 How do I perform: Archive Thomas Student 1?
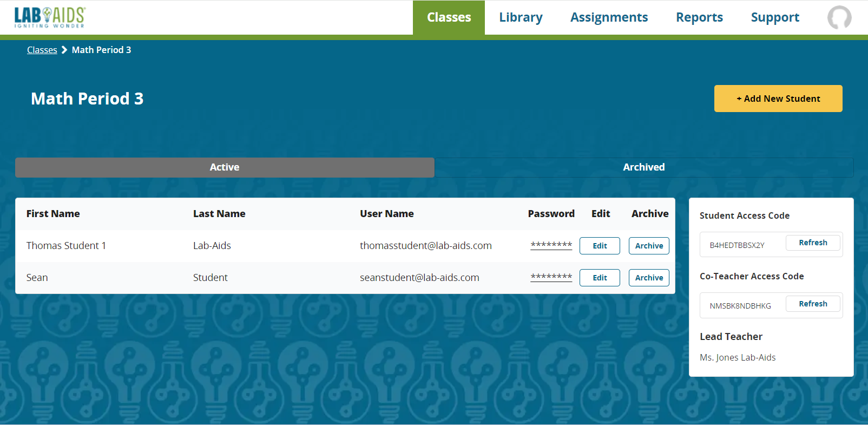pyautogui.click(x=649, y=246)
